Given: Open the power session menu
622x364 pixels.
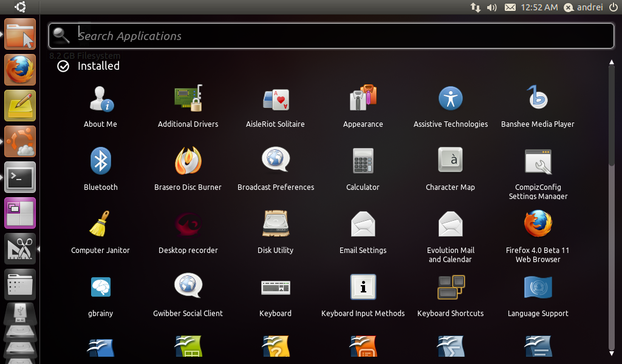Looking at the screenshot, I should [613, 7].
